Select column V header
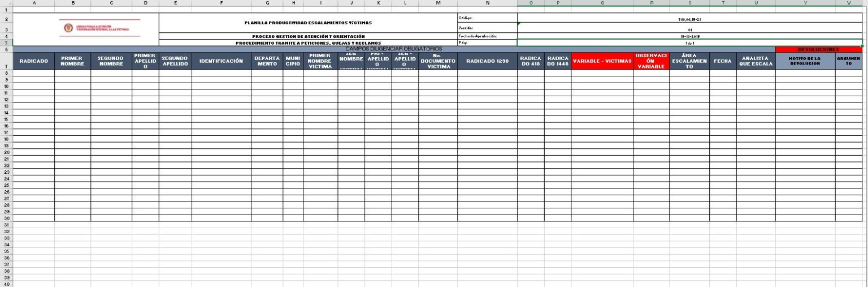868x287 pixels. pyautogui.click(x=805, y=3)
